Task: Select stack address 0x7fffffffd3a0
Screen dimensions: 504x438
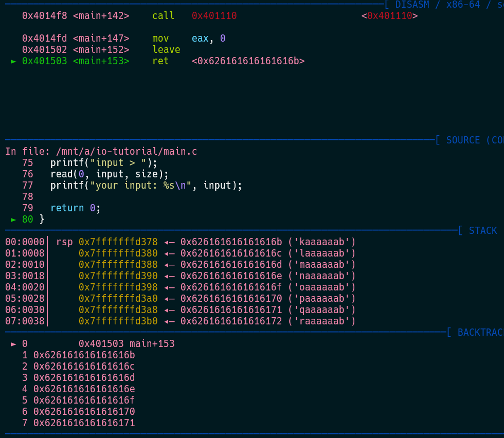Action: (118, 299)
